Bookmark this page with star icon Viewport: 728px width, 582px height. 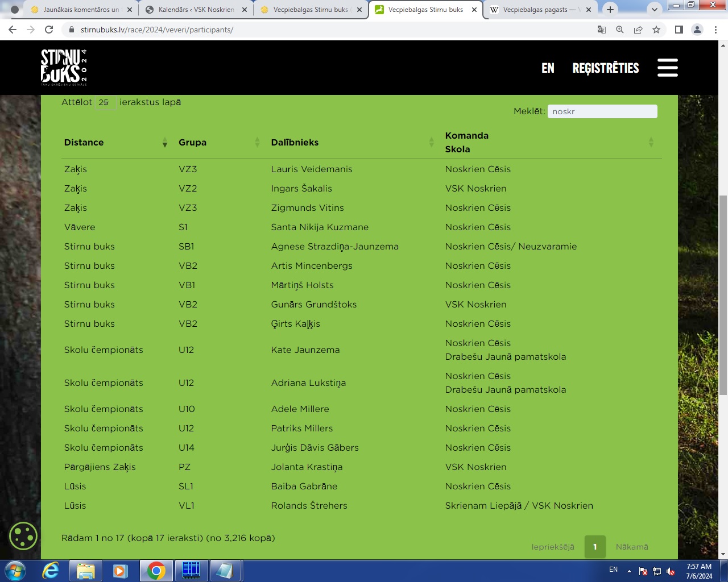656,30
